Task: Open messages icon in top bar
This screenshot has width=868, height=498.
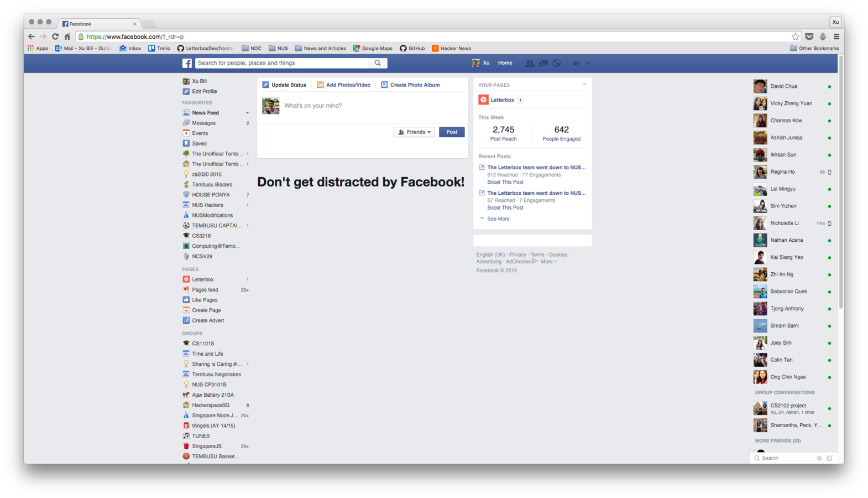Action: (x=543, y=63)
